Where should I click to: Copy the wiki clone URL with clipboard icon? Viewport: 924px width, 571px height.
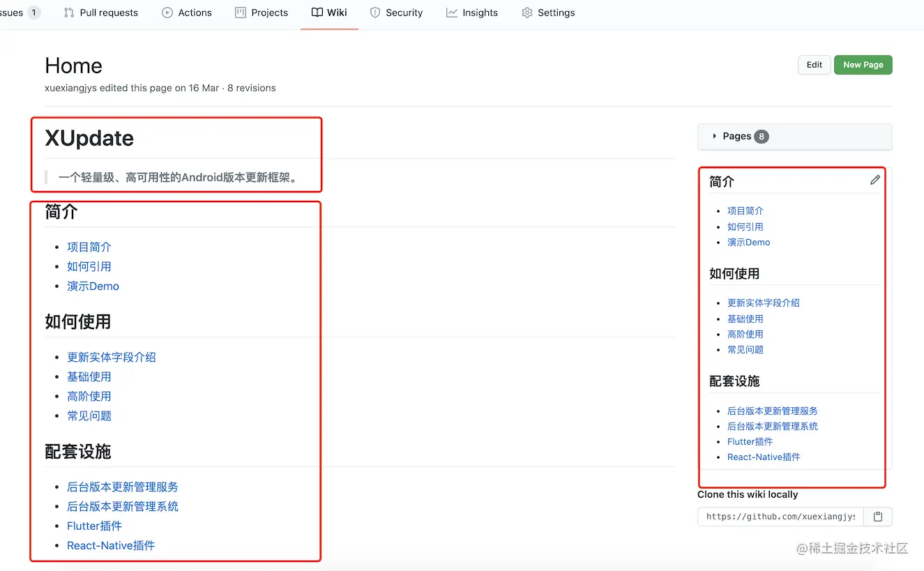click(x=878, y=517)
